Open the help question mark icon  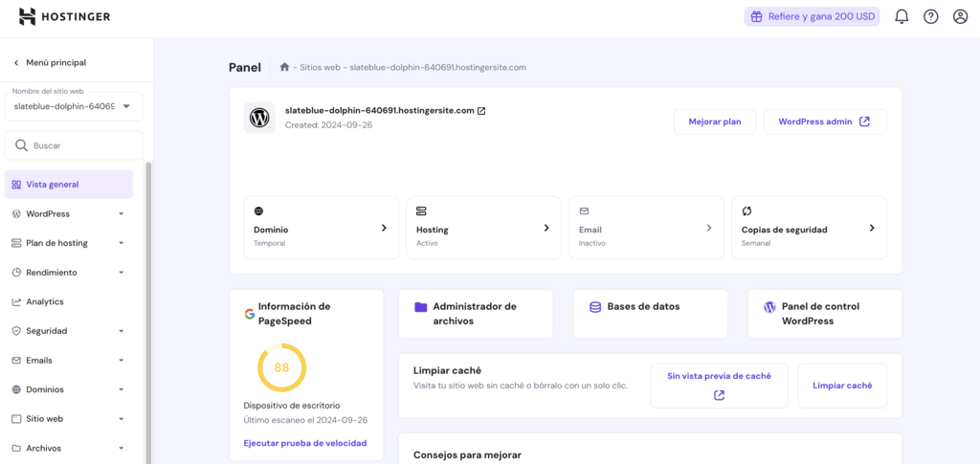click(930, 16)
